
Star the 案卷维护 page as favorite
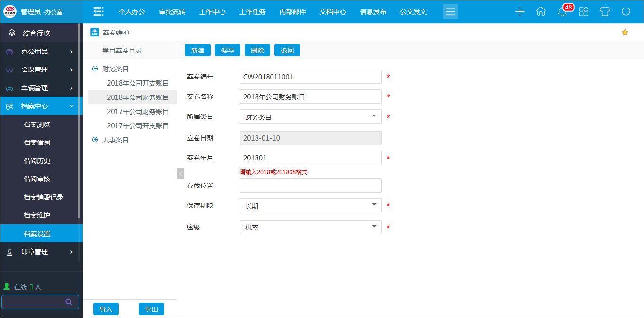click(x=625, y=32)
